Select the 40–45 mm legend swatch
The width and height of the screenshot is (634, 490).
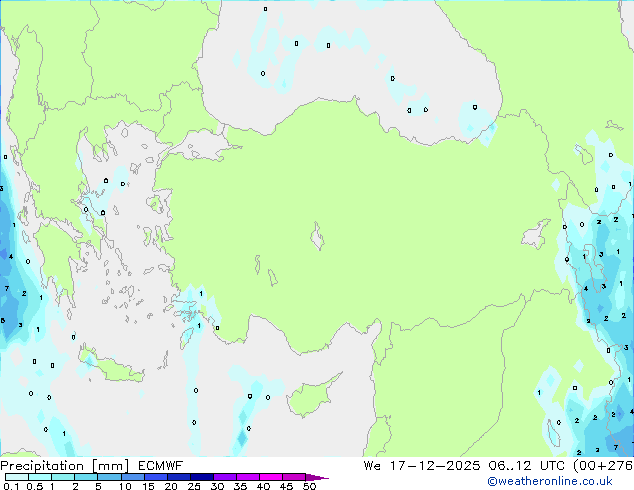tap(271, 477)
